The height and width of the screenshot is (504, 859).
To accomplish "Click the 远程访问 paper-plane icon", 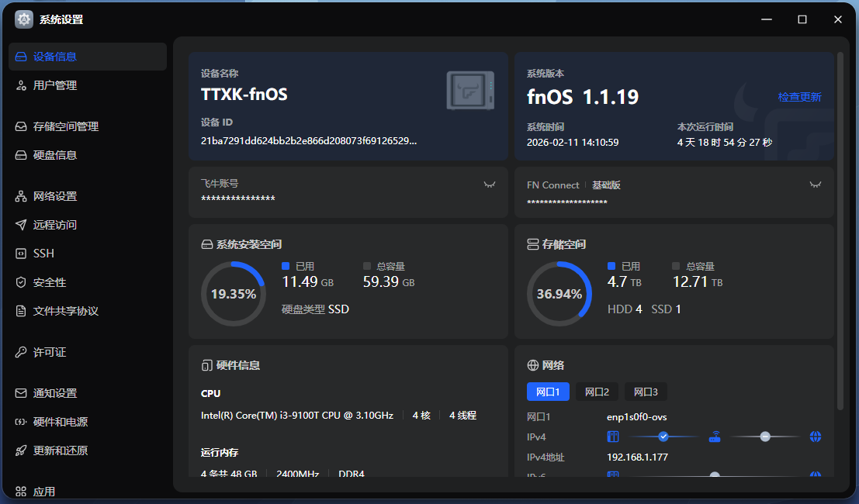I will click(x=21, y=224).
